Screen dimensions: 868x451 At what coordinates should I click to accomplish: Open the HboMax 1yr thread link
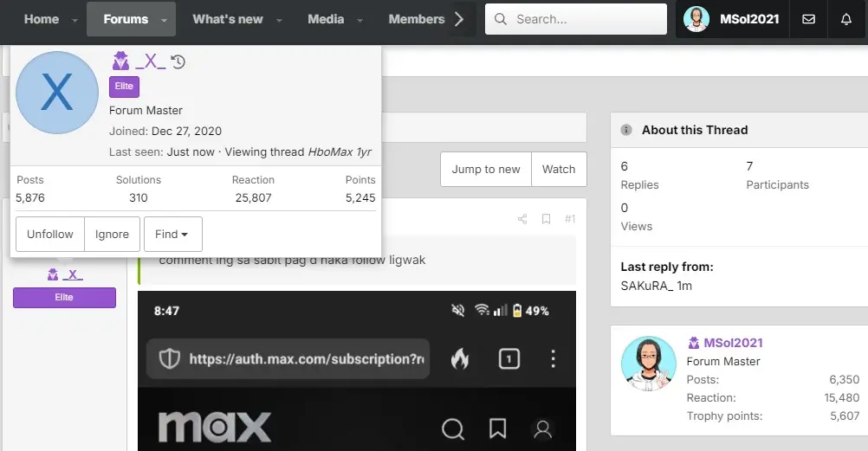point(340,152)
